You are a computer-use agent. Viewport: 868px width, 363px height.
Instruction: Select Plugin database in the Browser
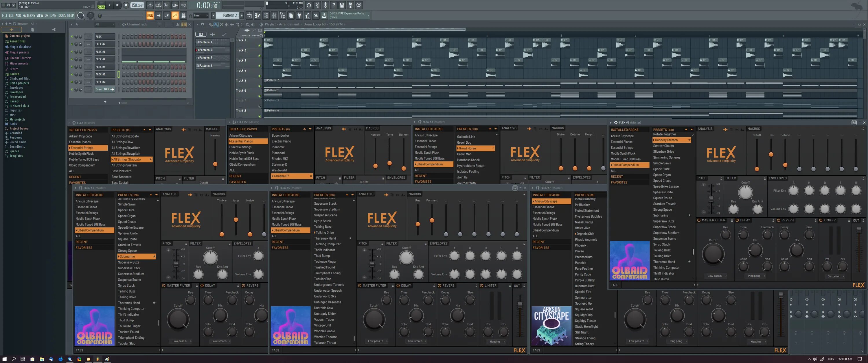(20, 47)
